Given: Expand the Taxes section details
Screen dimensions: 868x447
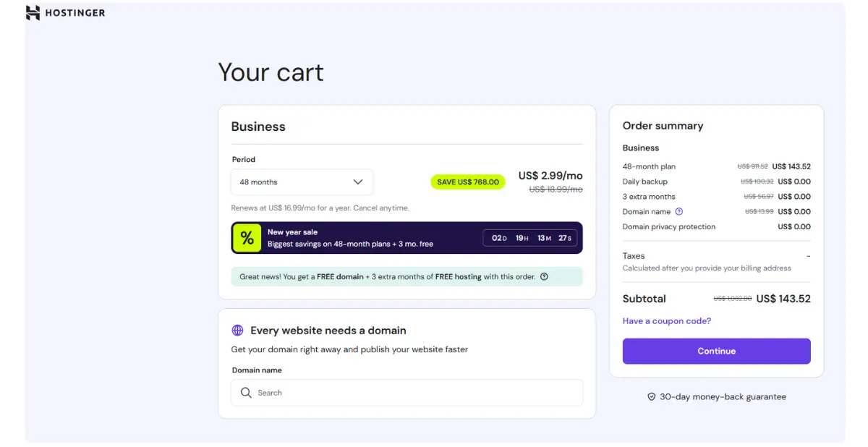Looking at the screenshot, I should pyautogui.click(x=634, y=255).
